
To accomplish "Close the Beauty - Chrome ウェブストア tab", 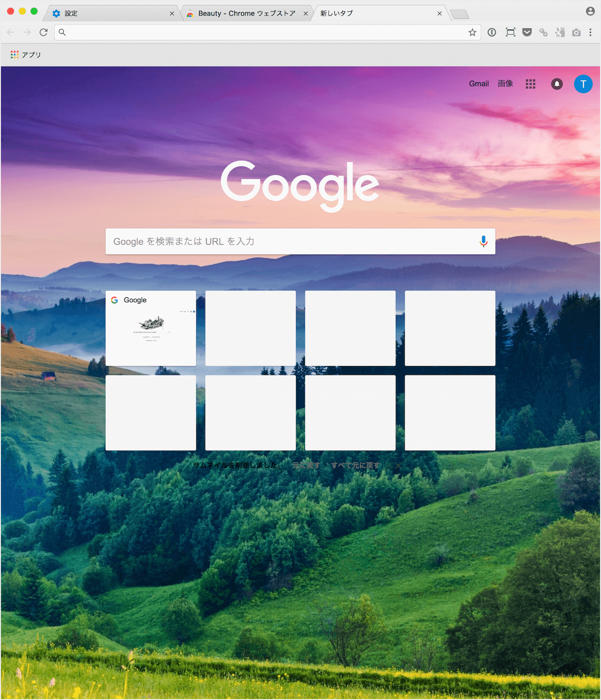I will pos(306,14).
